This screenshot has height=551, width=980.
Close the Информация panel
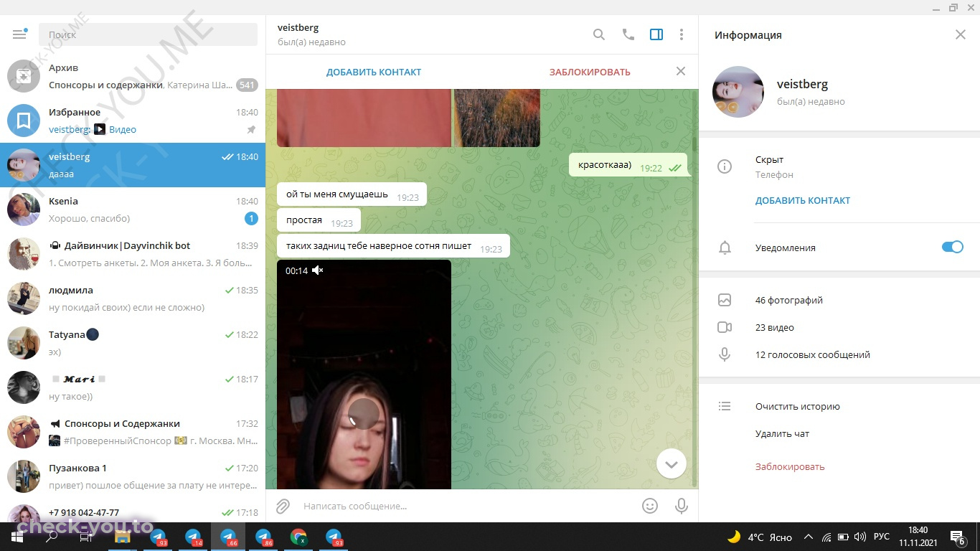(x=961, y=34)
